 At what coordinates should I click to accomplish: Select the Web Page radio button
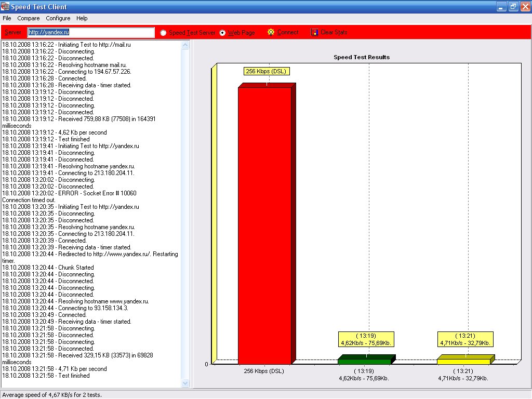click(222, 33)
